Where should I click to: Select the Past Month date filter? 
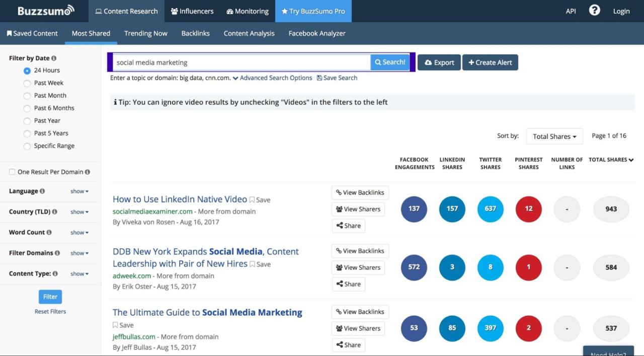[x=27, y=96]
